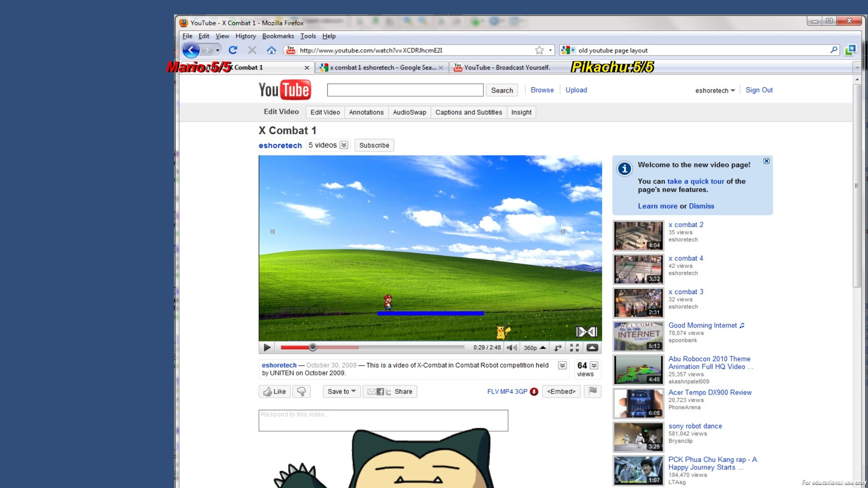This screenshot has height=488, width=868.
Task: Click the search magnifier in Firefox search box
Action: point(834,50)
